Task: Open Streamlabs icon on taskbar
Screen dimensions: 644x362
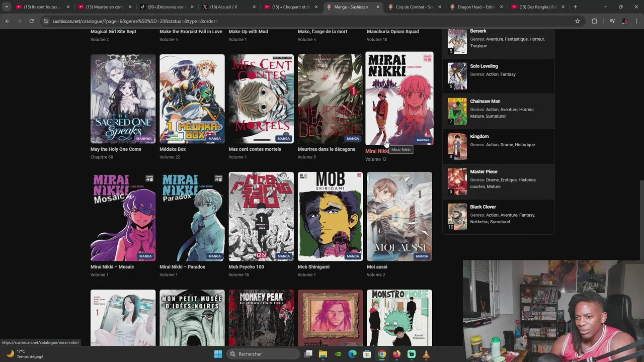Action: coord(412,354)
